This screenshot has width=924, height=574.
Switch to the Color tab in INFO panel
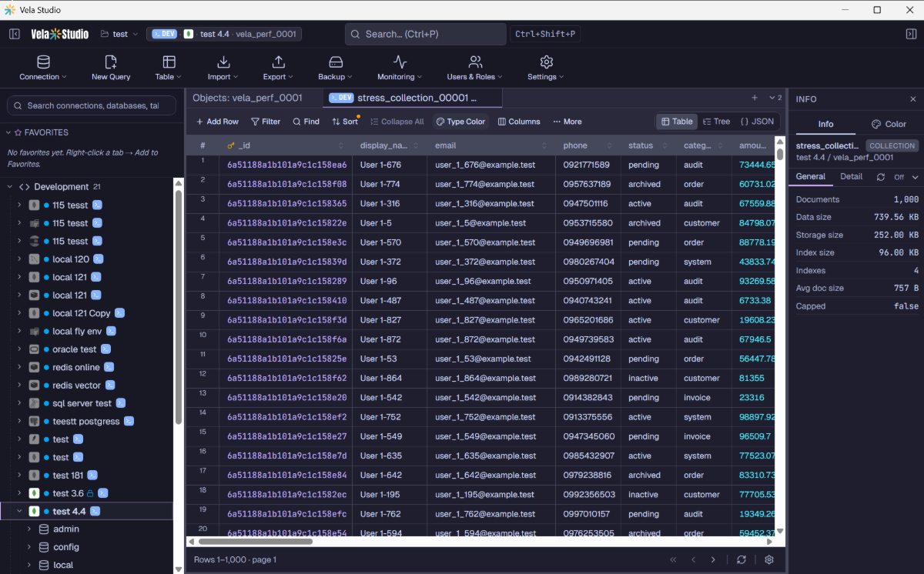(889, 124)
